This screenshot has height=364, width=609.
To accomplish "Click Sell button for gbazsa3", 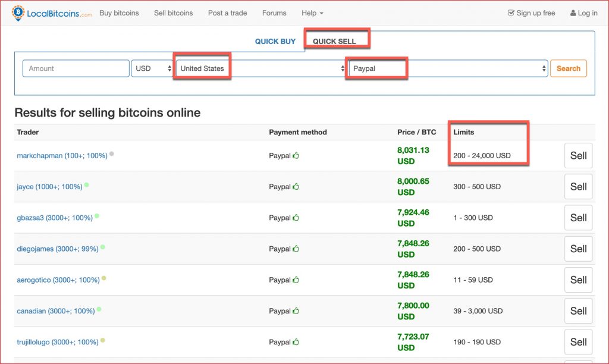I will (x=578, y=218).
